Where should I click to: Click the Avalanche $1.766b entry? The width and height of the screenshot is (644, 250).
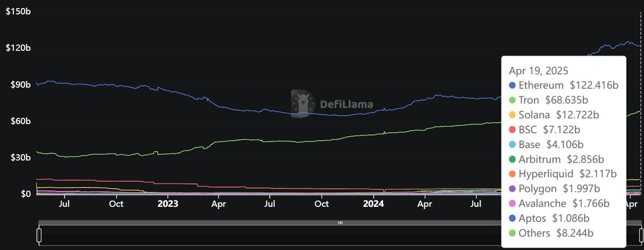click(559, 204)
